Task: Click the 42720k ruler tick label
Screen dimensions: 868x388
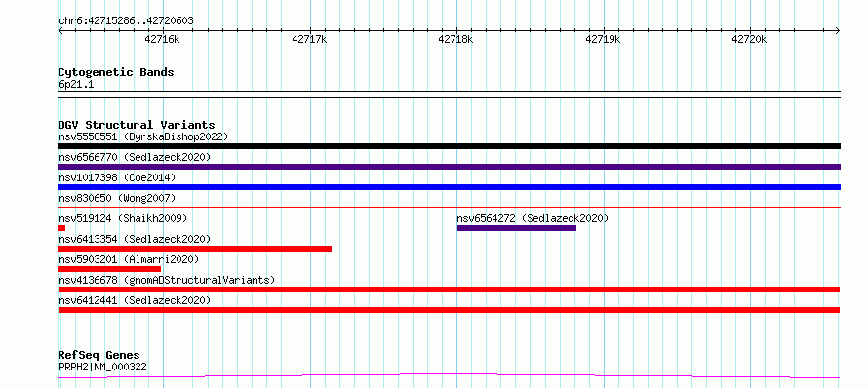Action: (x=749, y=39)
